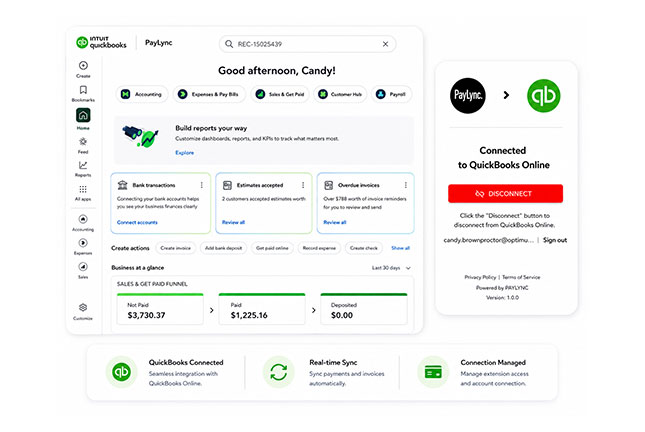This screenshot has width=645, height=432.
Task: Open Overdue invoices card options menu
Action: (406, 185)
